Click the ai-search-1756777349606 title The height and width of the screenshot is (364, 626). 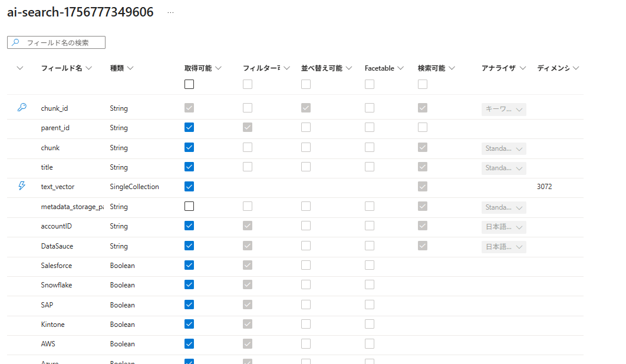tap(80, 12)
